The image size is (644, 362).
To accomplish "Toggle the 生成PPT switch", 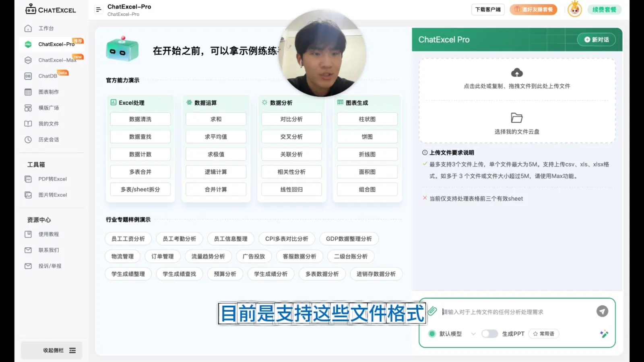I will 490,334.
